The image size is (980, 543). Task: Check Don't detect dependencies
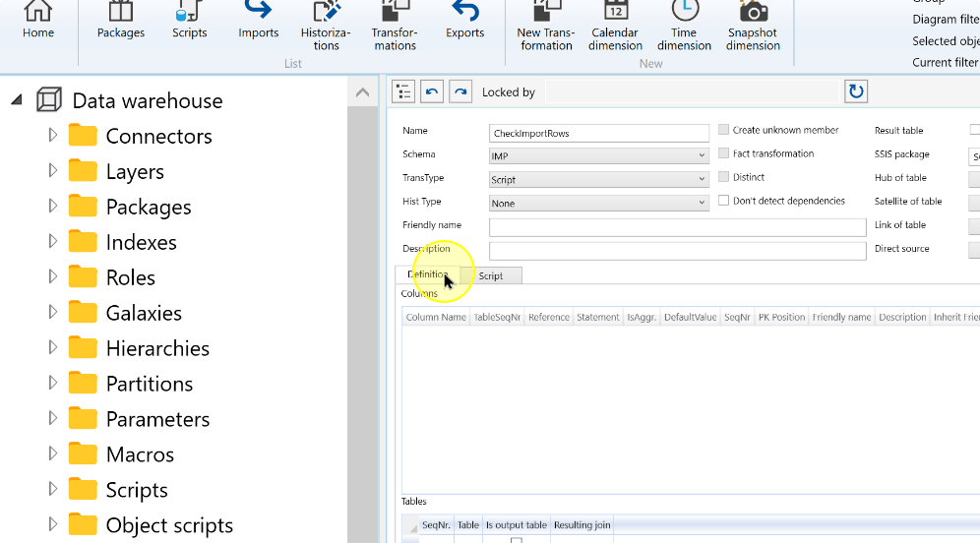point(724,201)
